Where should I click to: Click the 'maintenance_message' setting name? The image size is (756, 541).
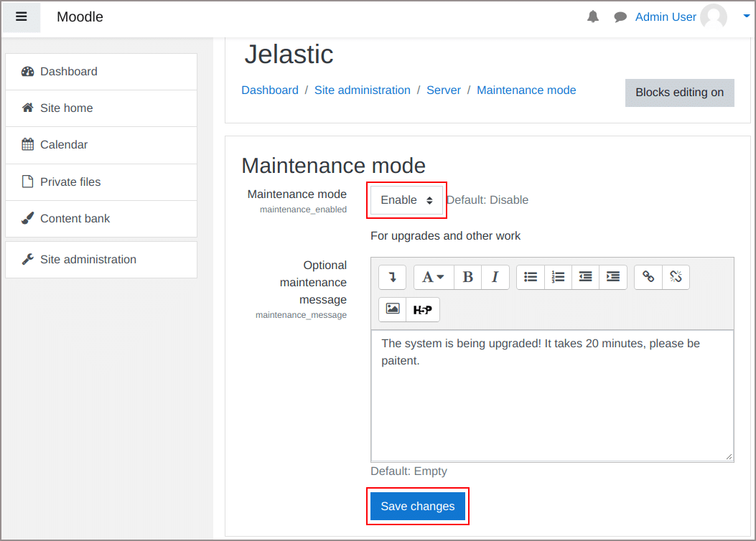(x=302, y=315)
